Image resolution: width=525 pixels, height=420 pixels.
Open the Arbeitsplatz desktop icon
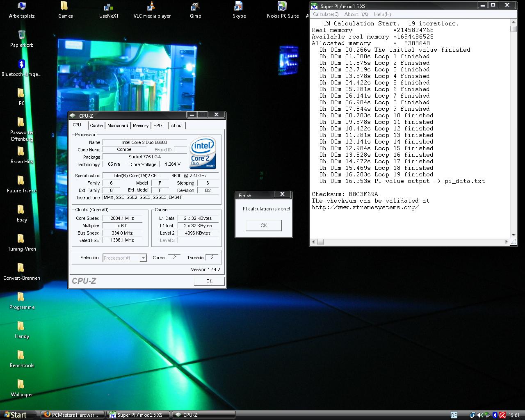[x=22, y=7]
